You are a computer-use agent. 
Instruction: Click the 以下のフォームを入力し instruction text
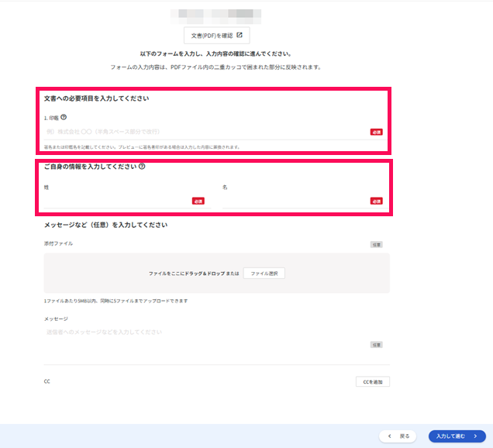coord(215,53)
